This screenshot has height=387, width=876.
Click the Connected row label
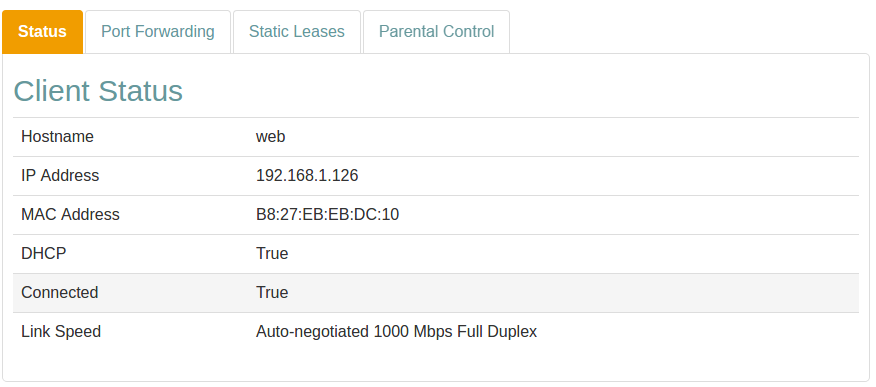click(x=60, y=293)
